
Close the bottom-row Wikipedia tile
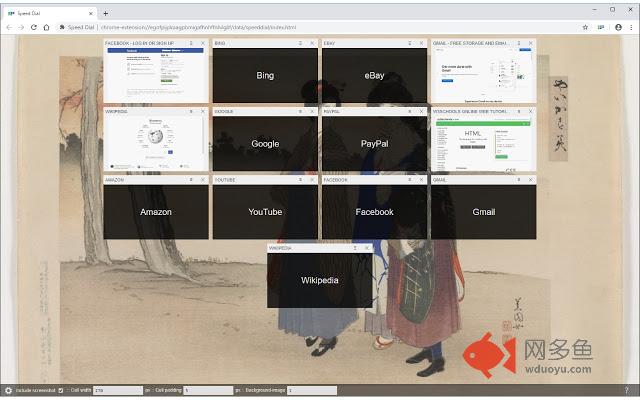(x=367, y=248)
